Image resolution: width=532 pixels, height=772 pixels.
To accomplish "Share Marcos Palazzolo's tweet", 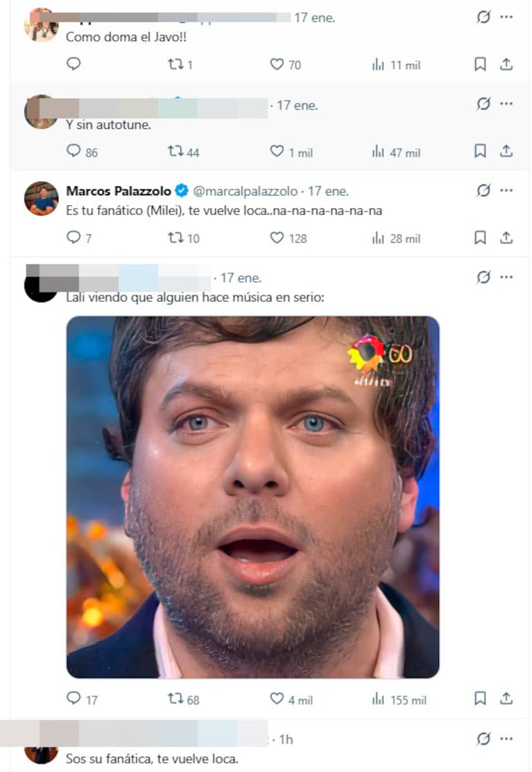I will 506,238.
